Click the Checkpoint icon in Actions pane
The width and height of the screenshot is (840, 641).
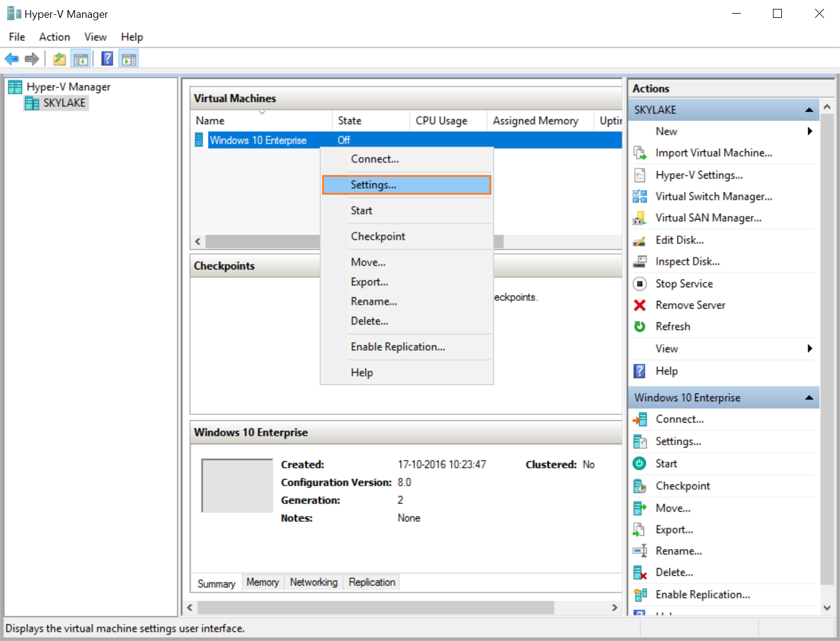tap(640, 486)
